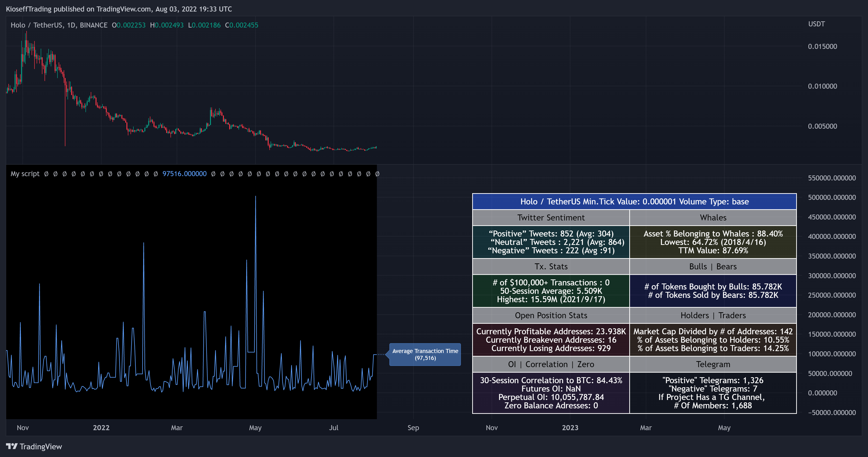Screen dimensions: 868x457
Task: Click the Open Position Stats header
Action: tap(551, 315)
